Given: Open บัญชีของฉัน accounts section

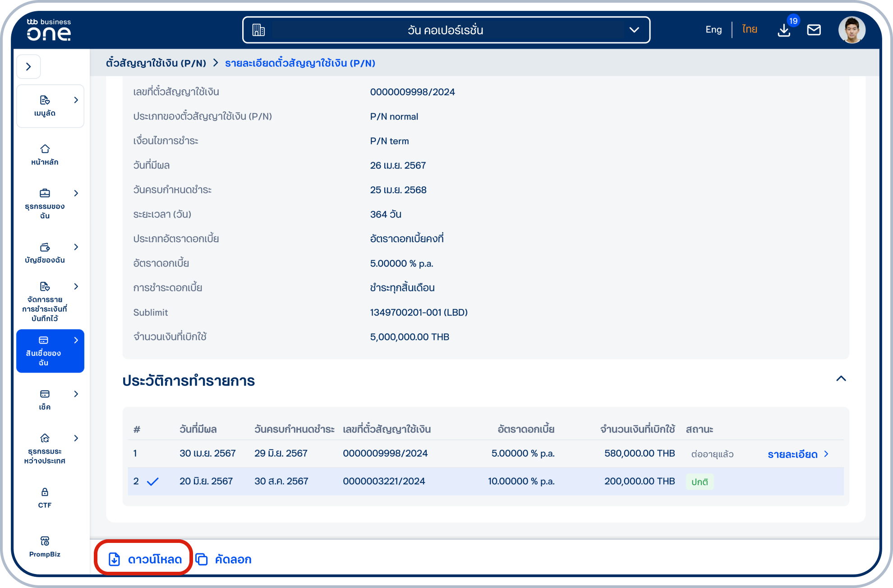Looking at the screenshot, I should coord(44,253).
